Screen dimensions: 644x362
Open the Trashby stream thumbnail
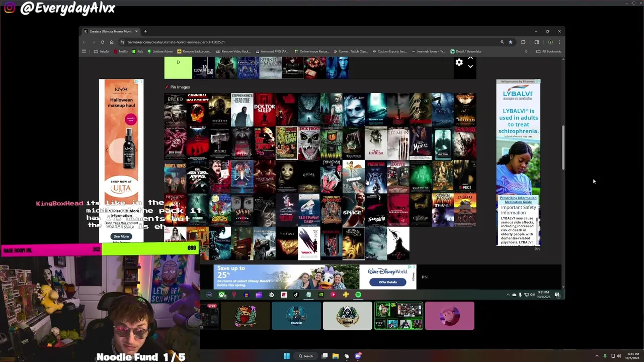(x=296, y=316)
